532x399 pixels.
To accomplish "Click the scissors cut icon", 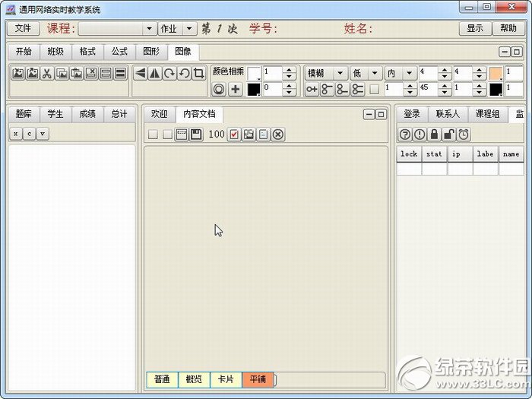I will coord(47,73).
